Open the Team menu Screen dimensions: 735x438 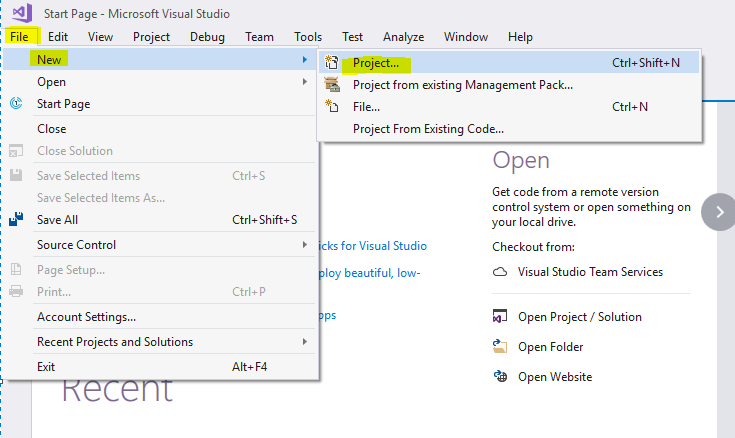(259, 37)
